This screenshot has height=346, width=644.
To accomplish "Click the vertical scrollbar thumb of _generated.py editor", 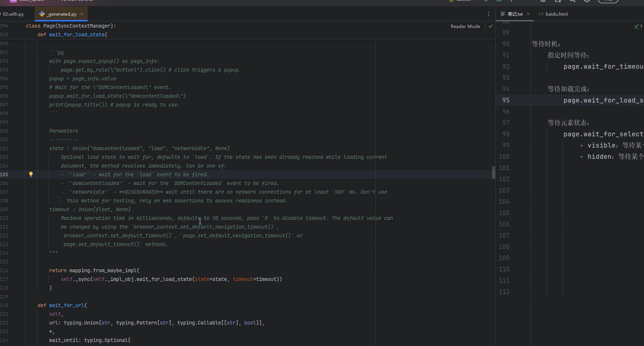I will tap(494, 173).
